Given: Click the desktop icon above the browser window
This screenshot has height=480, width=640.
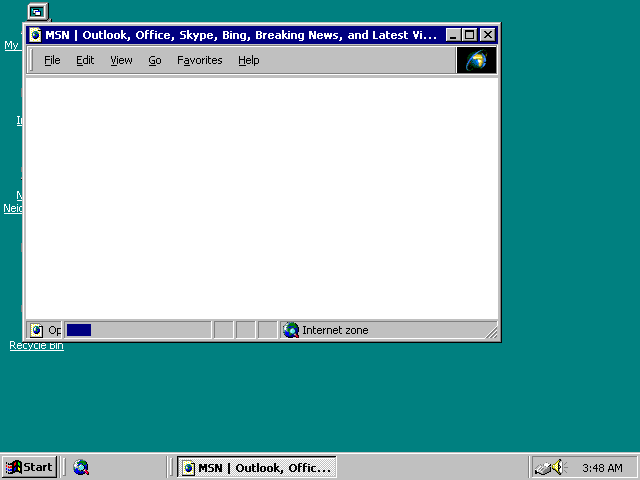Looking at the screenshot, I should click(x=38, y=12).
